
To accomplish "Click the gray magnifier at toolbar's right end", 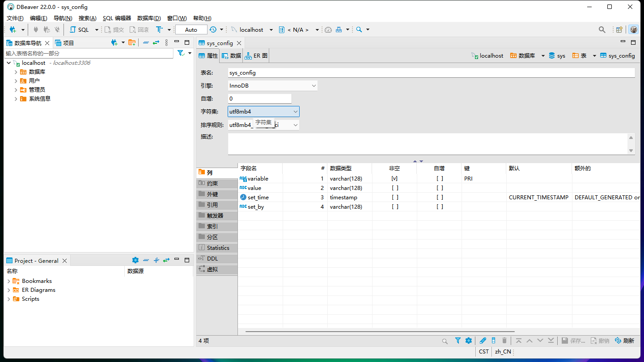I will (x=602, y=29).
